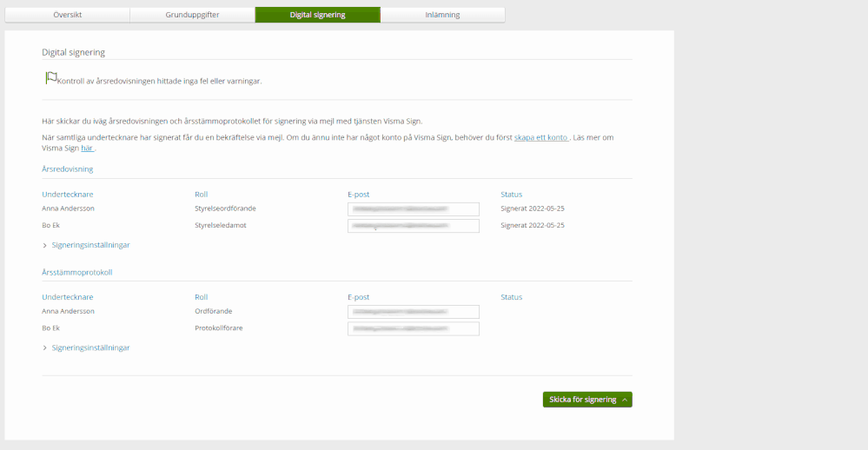Expand Signeringsinställningar under Årsredovisning
The width and height of the screenshot is (868, 450).
(90, 245)
